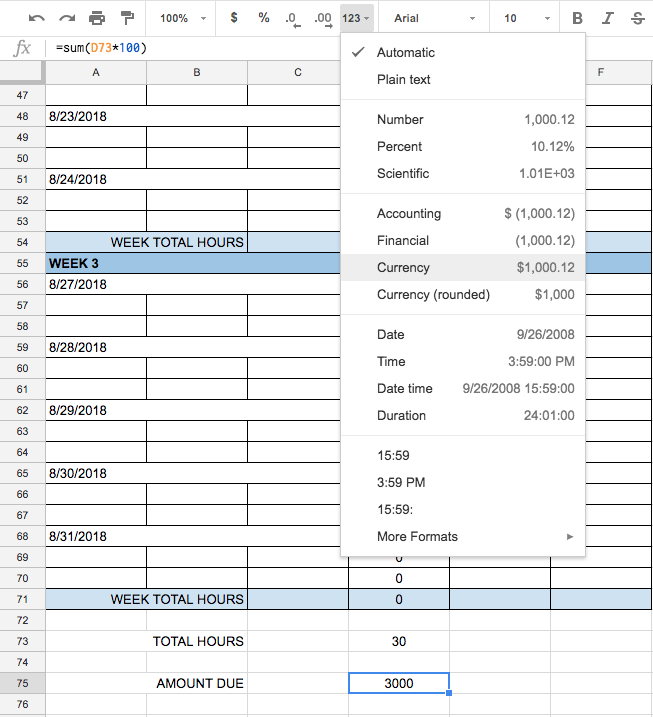Increase decimal places icon

pos(323,19)
